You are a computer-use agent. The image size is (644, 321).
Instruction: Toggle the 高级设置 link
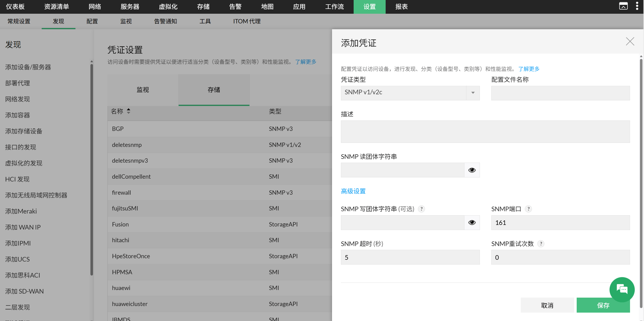click(x=353, y=191)
